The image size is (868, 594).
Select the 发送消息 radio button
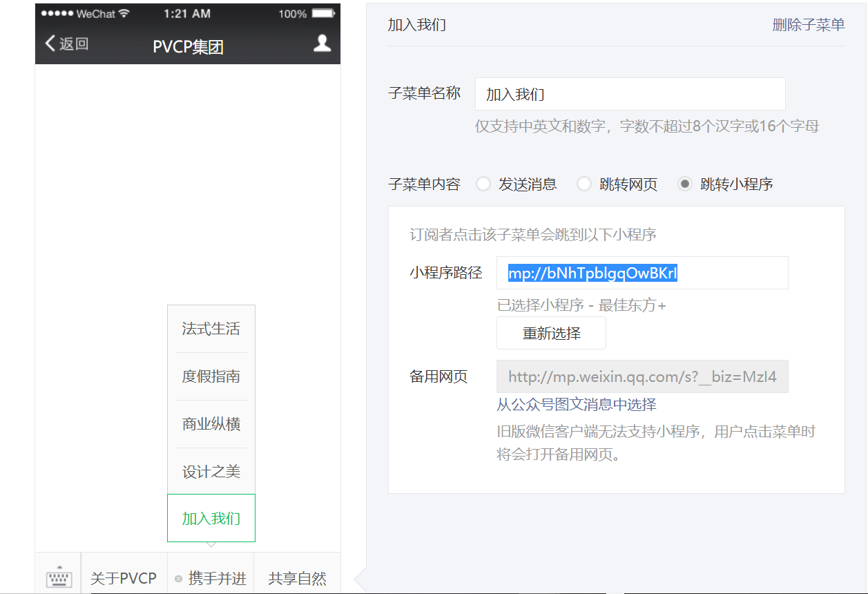tap(484, 184)
